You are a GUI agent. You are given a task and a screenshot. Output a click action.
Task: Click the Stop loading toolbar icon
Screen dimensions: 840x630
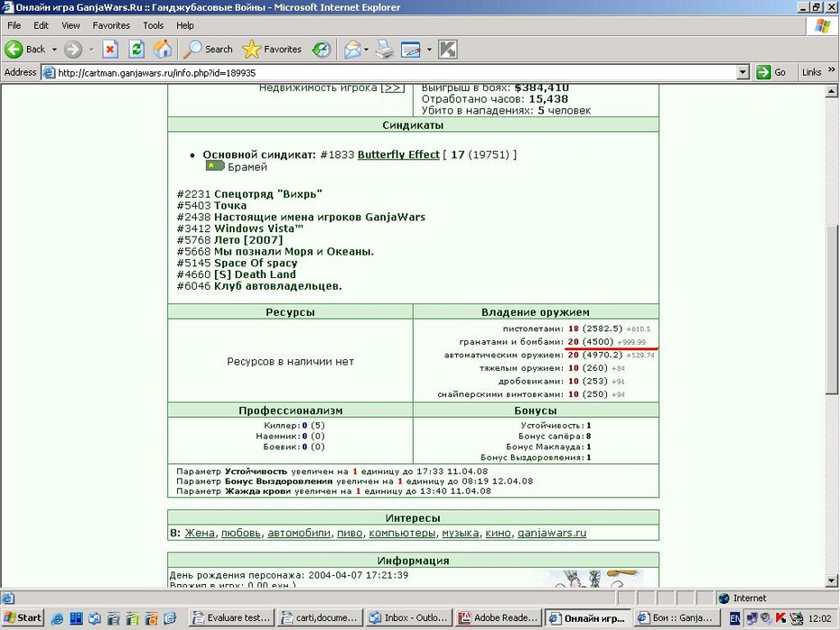(x=110, y=50)
